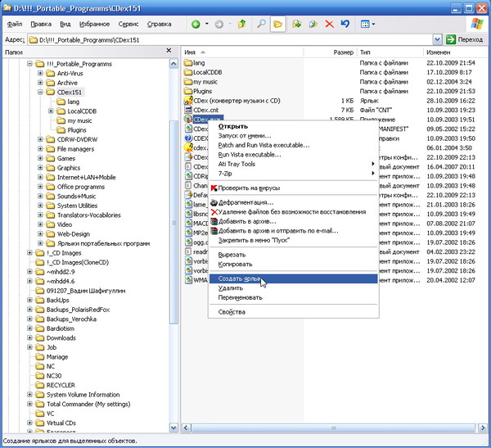The height and width of the screenshot is (448, 491).
Task: Sort by the Размер column header
Action: pos(330,52)
